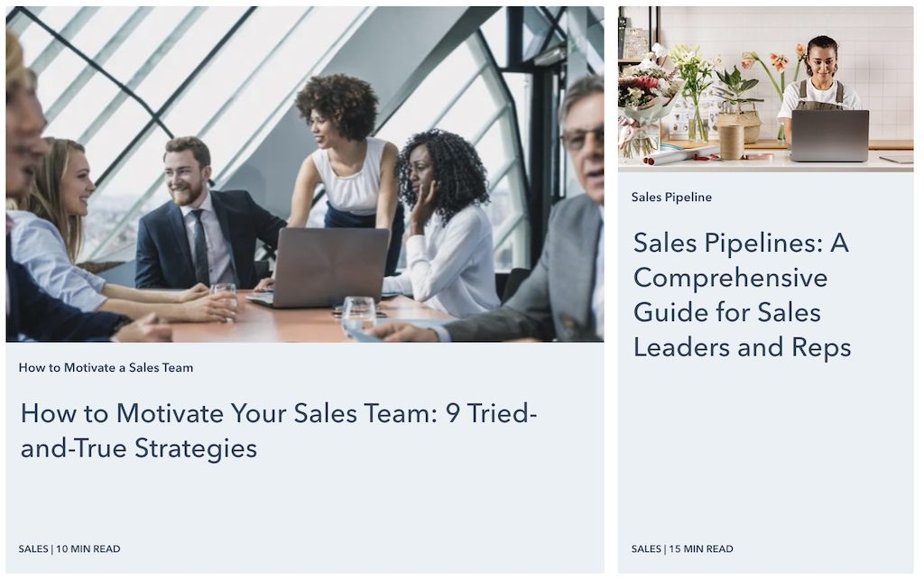
Task: Open the florist with laptop article image
Action: [x=765, y=89]
